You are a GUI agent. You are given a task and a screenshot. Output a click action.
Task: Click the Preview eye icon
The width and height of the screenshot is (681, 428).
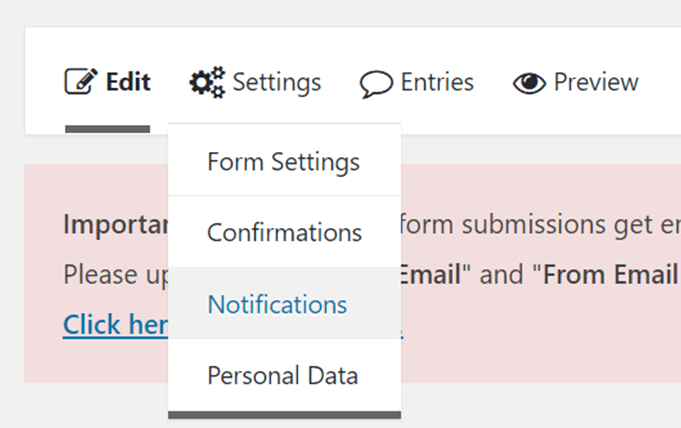tap(529, 82)
